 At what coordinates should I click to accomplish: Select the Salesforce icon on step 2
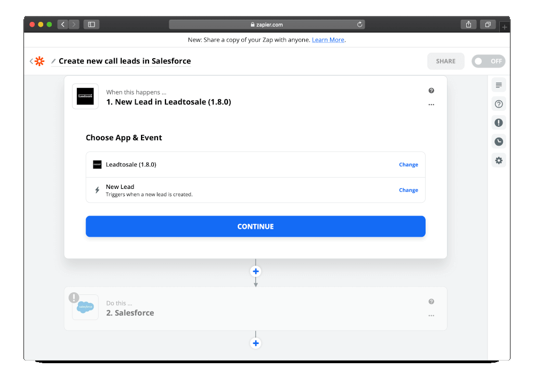85,307
